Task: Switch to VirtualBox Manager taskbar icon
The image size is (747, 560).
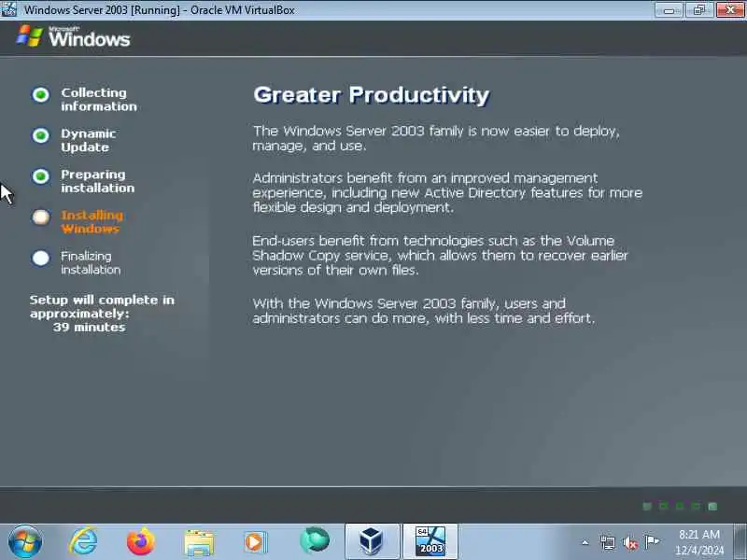Action: coord(372,541)
